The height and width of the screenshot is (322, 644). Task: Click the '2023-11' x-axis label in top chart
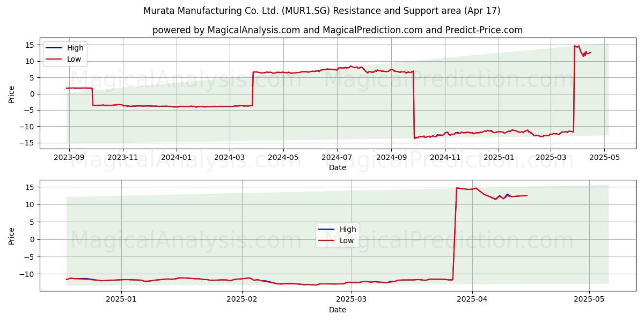pos(123,157)
